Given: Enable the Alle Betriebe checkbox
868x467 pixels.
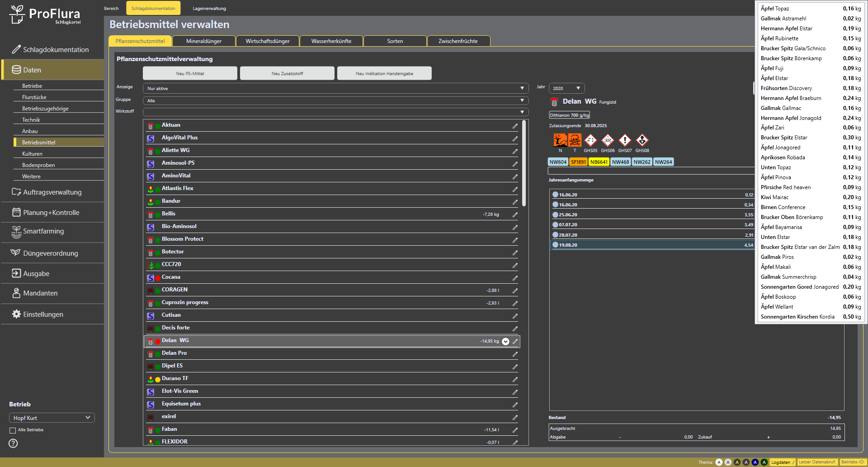Looking at the screenshot, I should point(13,430).
